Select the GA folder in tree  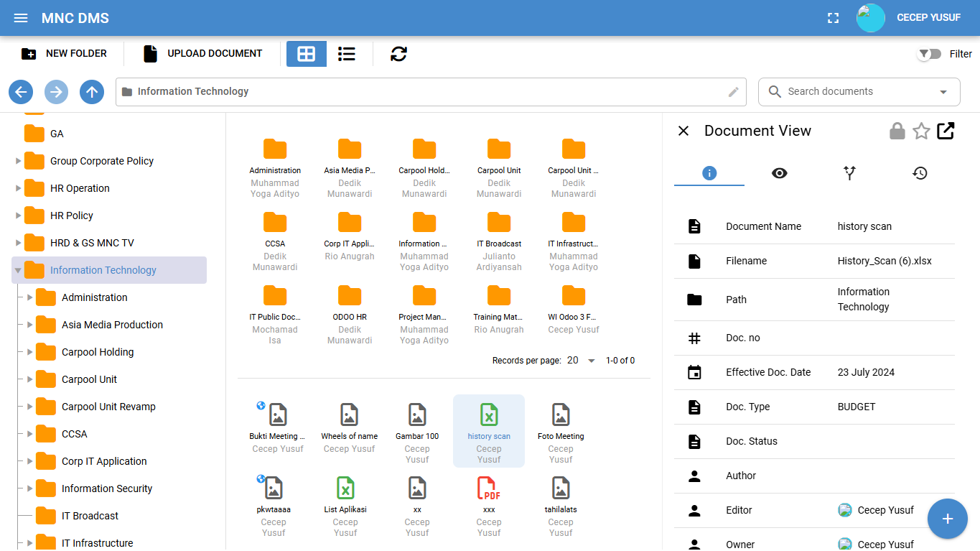[57, 134]
